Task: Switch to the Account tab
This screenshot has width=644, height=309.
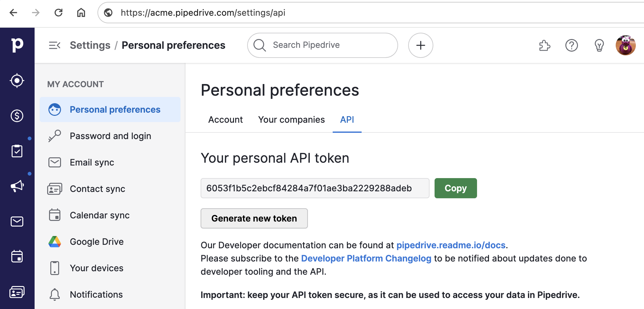Action: [x=225, y=120]
